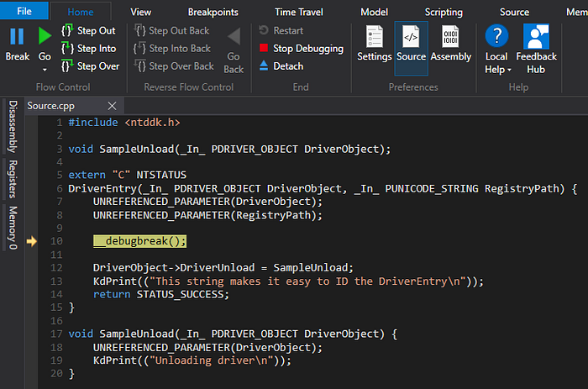Click the Detach debugger icon
588x389 pixels.
point(265,66)
